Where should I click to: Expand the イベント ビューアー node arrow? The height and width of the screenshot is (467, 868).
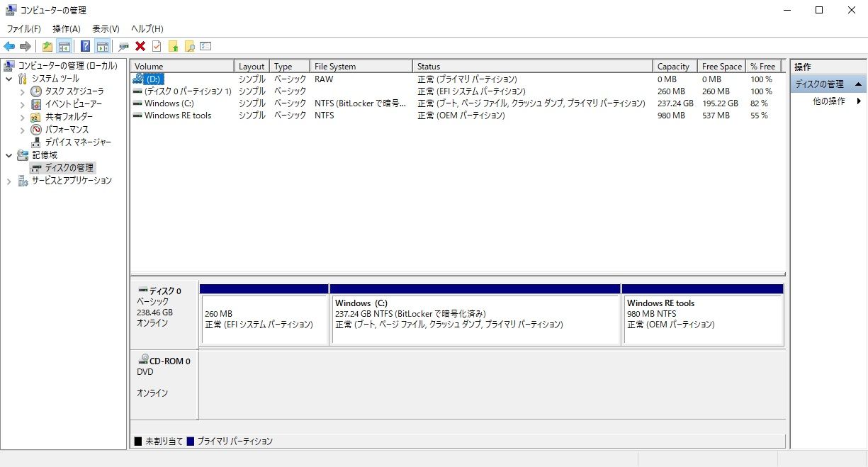[x=22, y=104]
